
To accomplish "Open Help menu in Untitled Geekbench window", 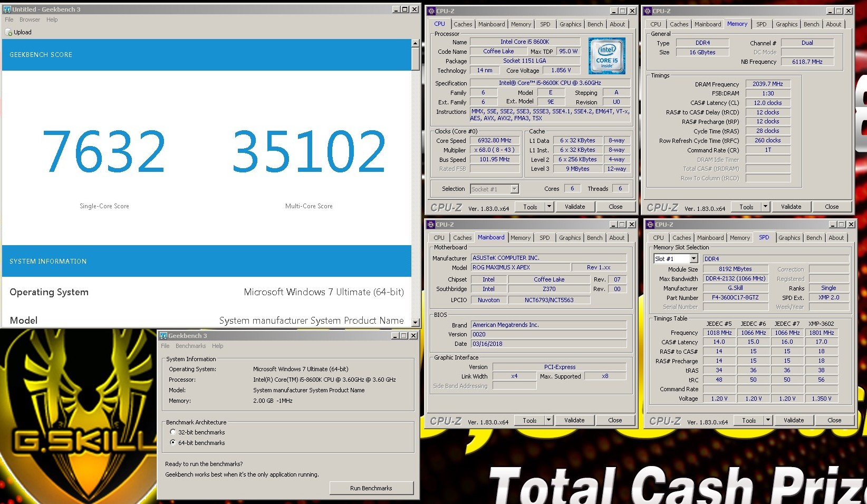I will [x=52, y=20].
